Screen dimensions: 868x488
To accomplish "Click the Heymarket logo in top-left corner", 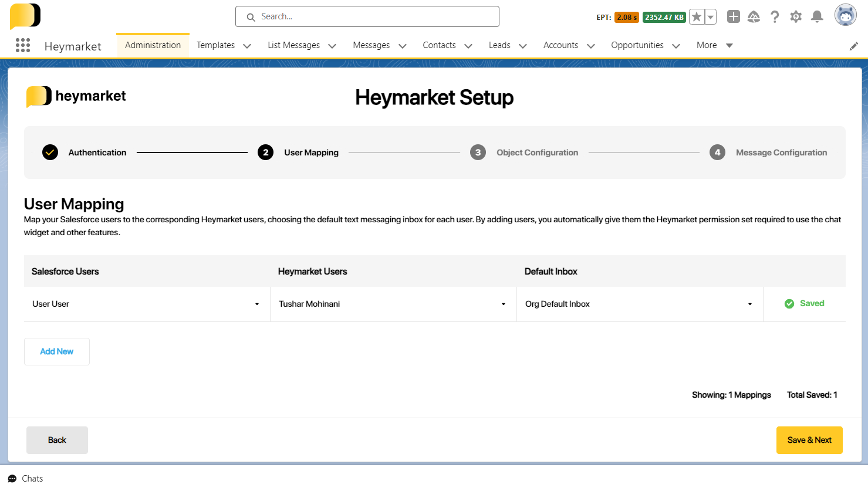I will point(25,16).
